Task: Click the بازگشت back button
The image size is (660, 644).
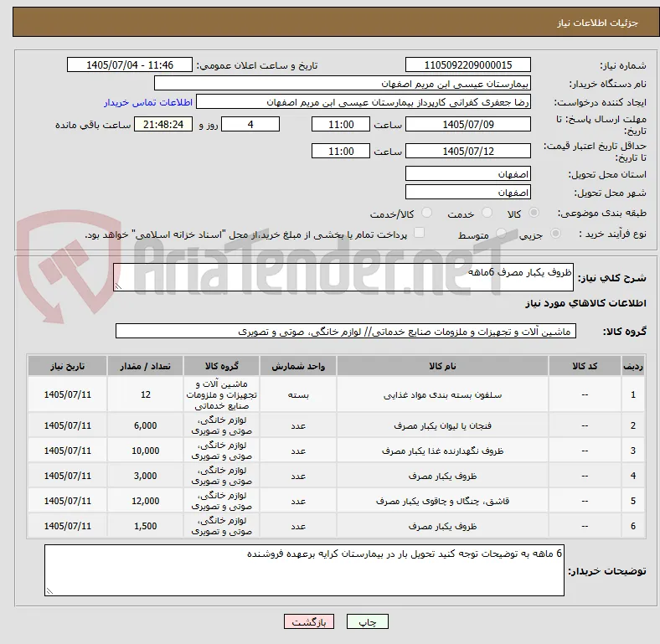Action: point(309,621)
